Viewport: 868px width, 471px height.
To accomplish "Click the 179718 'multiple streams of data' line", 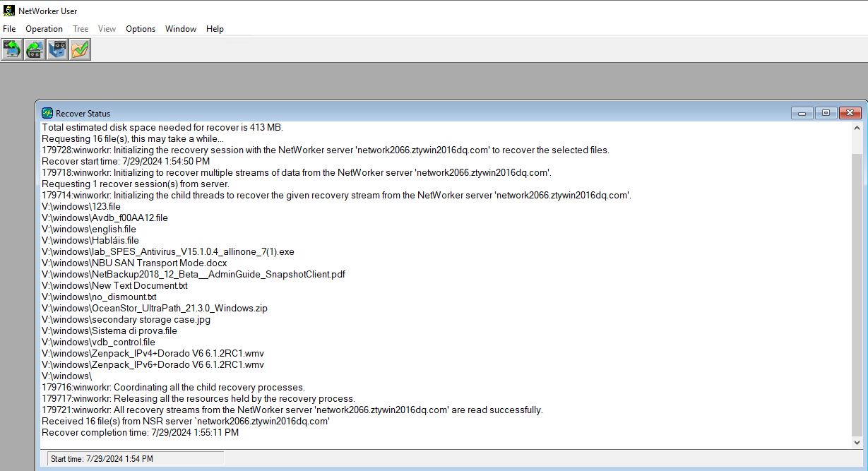I will click(x=297, y=173).
